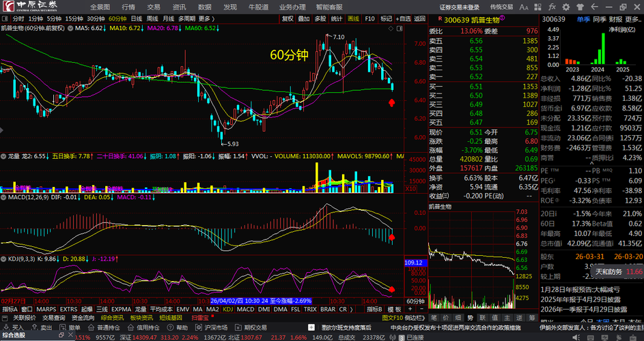
Task: Click the back arrow in title bar
Action: pos(594,7)
